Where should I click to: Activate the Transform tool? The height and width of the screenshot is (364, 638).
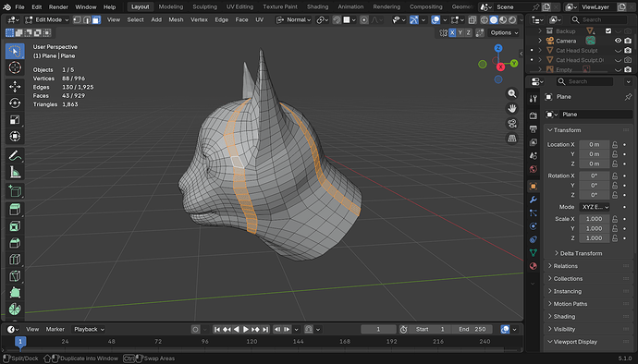tap(15, 136)
